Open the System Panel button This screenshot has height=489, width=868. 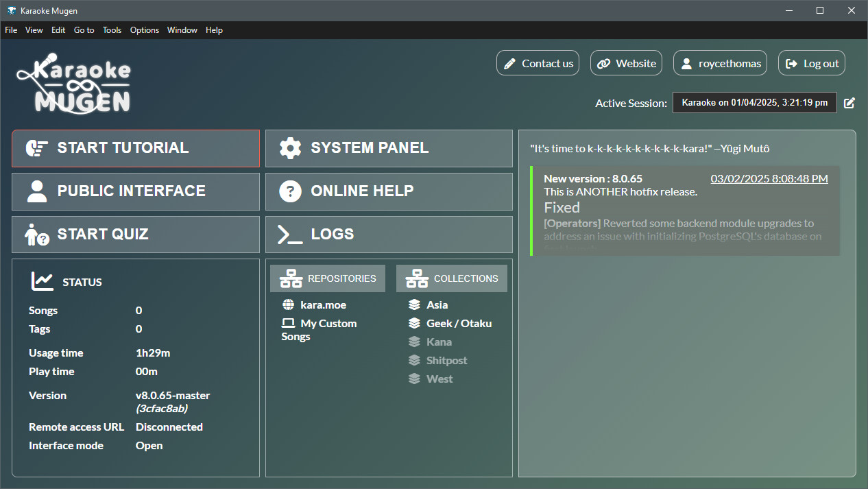coord(389,148)
